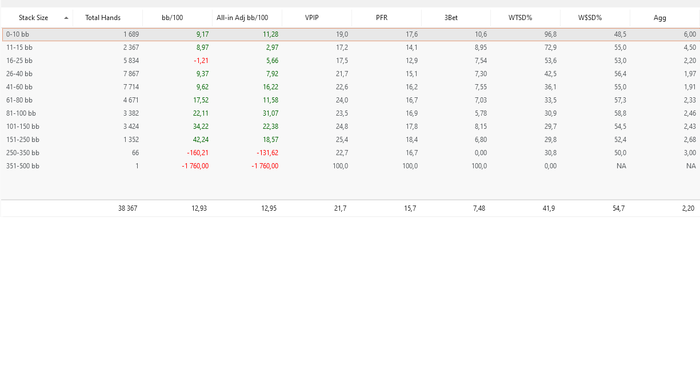
Task: Click the 3Bet column header
Action: 456,18
